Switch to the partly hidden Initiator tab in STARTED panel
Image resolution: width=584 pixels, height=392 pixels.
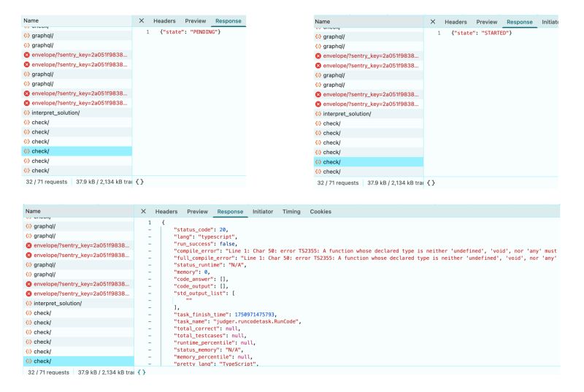(550, 22)
